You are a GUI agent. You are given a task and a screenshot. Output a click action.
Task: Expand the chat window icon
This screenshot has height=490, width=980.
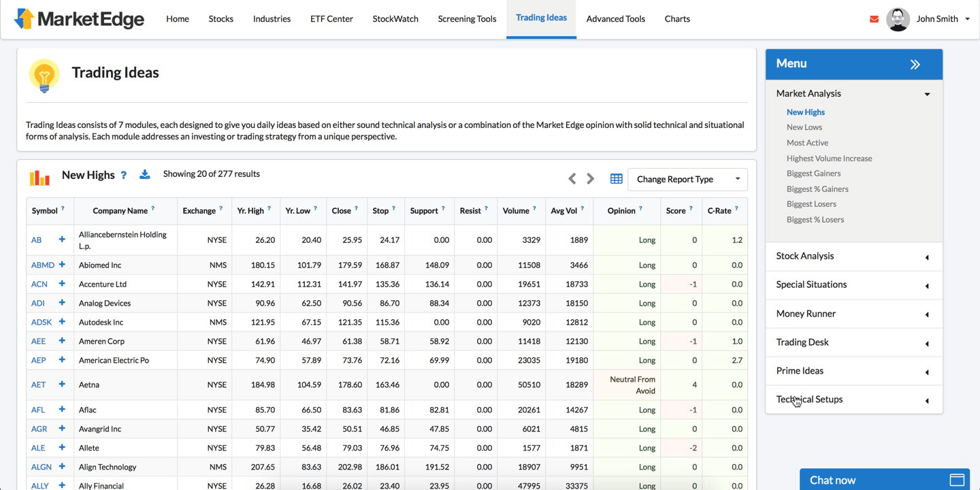coord(957,480)
